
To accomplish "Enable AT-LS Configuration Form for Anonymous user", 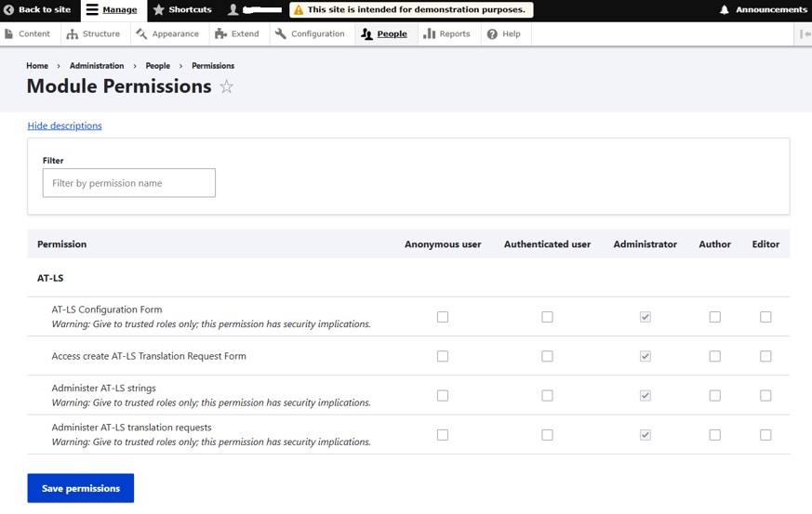I will pyautogui.click(x=443, y=317).
